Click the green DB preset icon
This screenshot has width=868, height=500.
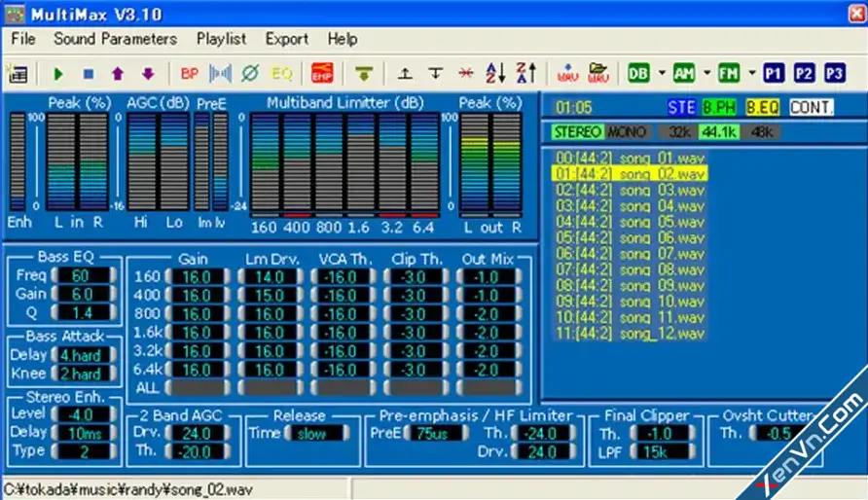point(638,74)
